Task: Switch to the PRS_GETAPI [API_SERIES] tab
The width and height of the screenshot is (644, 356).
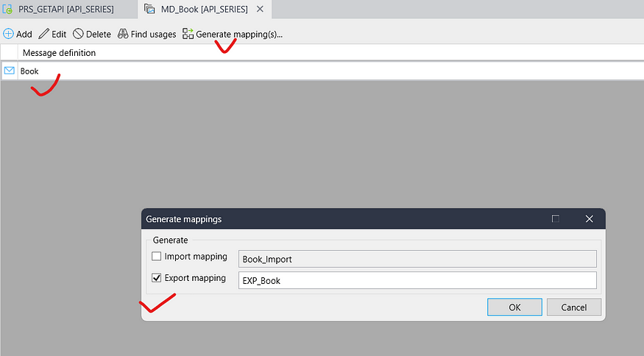Action: coord(66,10)
